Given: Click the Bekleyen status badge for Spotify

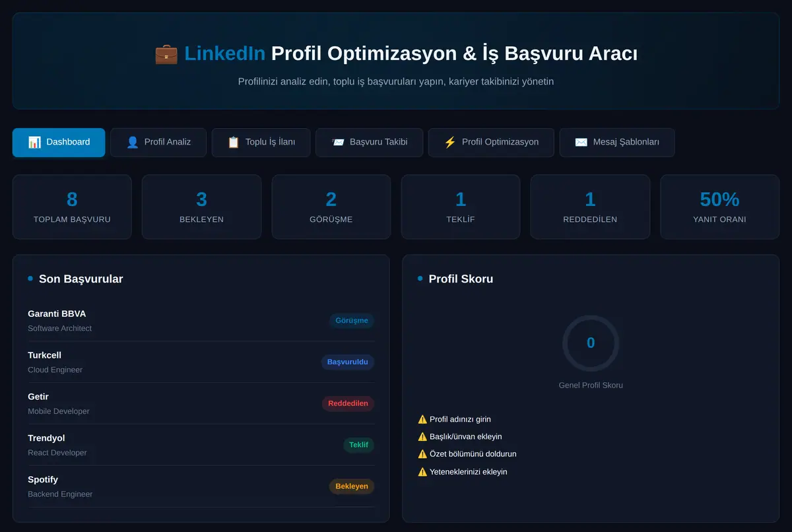Looking at the screenshot, I should click(352, 486).
